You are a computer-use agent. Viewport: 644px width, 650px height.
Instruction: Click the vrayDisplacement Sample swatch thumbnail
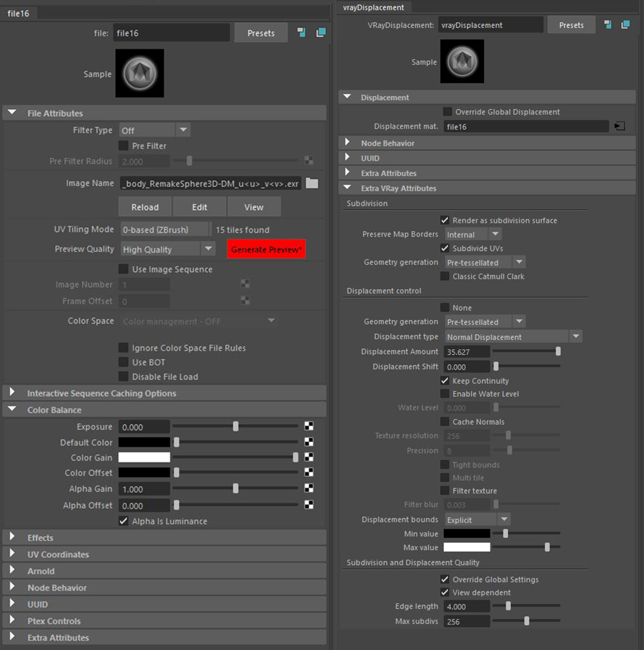462,61
